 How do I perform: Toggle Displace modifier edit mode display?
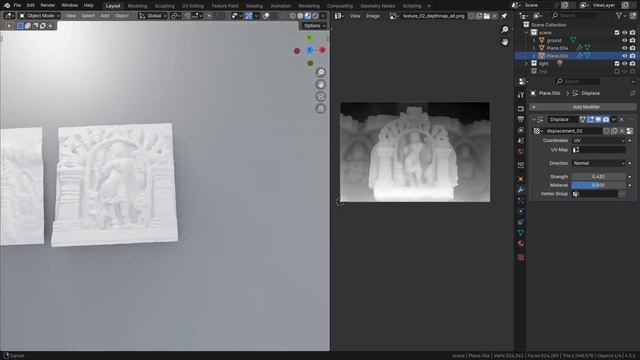[x=590, y=120]
